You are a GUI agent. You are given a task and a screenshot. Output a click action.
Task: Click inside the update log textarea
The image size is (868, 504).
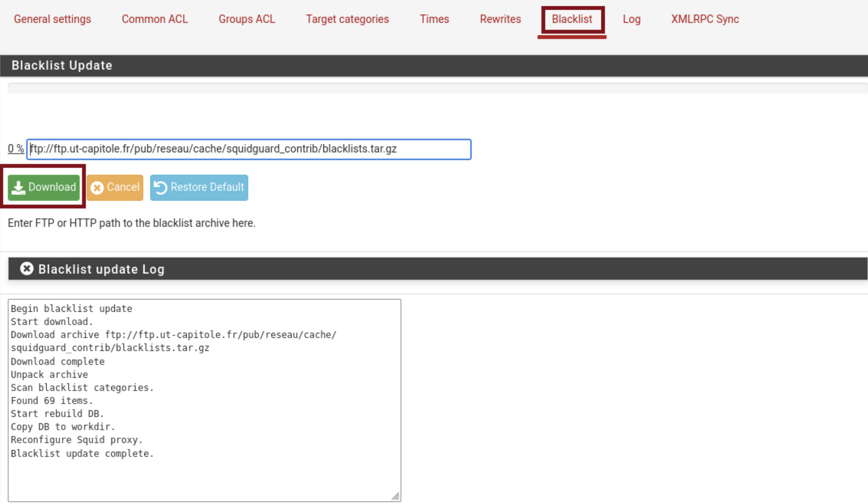pos(204,400)
